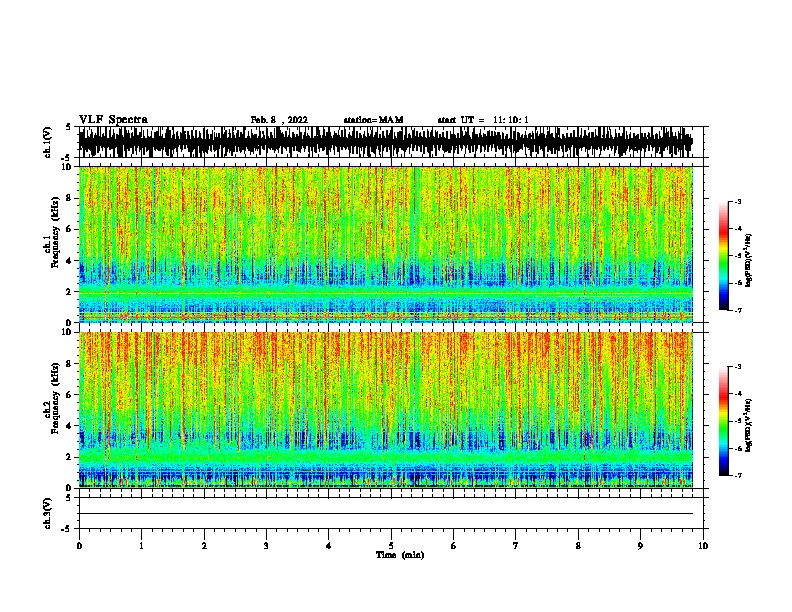Click time-axis tick label '10'
792x612 pixels.
point(703,546)
